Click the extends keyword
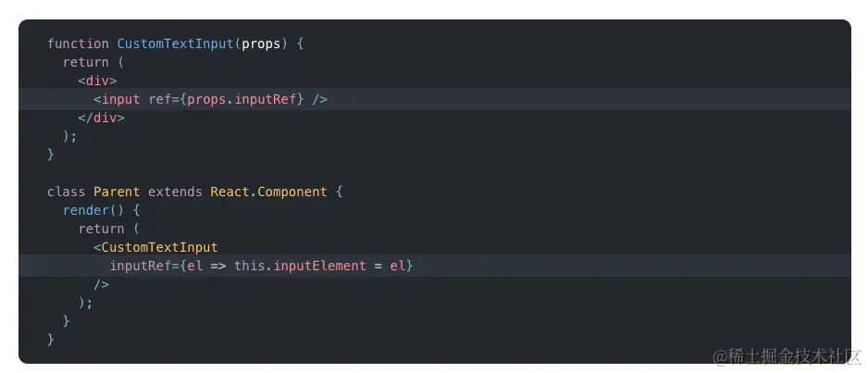Image resolution: width=868 pixels, height=373 pixels. pos(176,192)
